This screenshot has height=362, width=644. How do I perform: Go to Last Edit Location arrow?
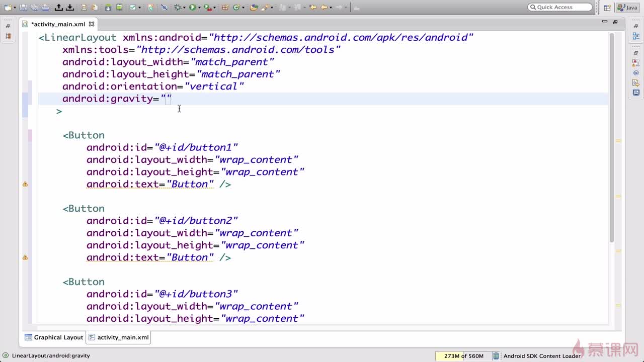313,8
